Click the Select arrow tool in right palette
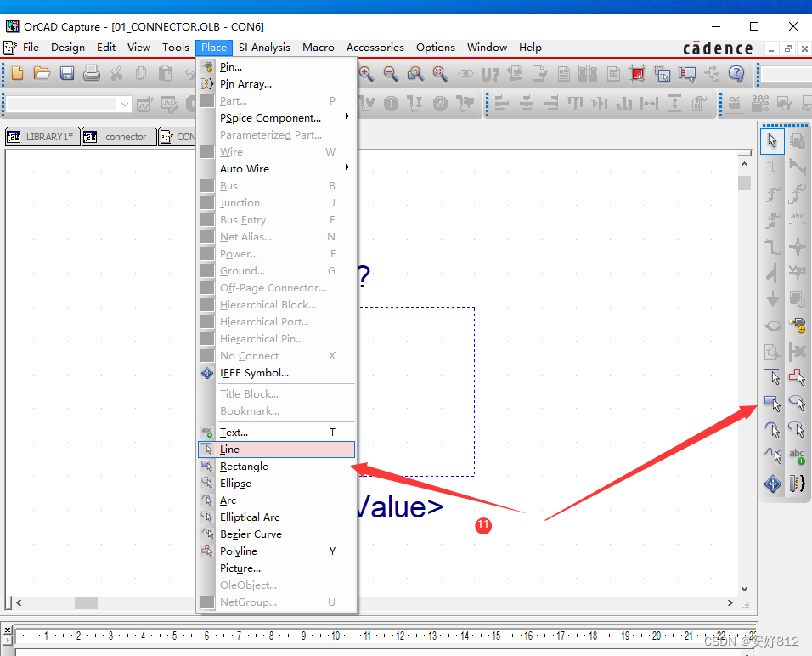 click(x=772, y=141)
